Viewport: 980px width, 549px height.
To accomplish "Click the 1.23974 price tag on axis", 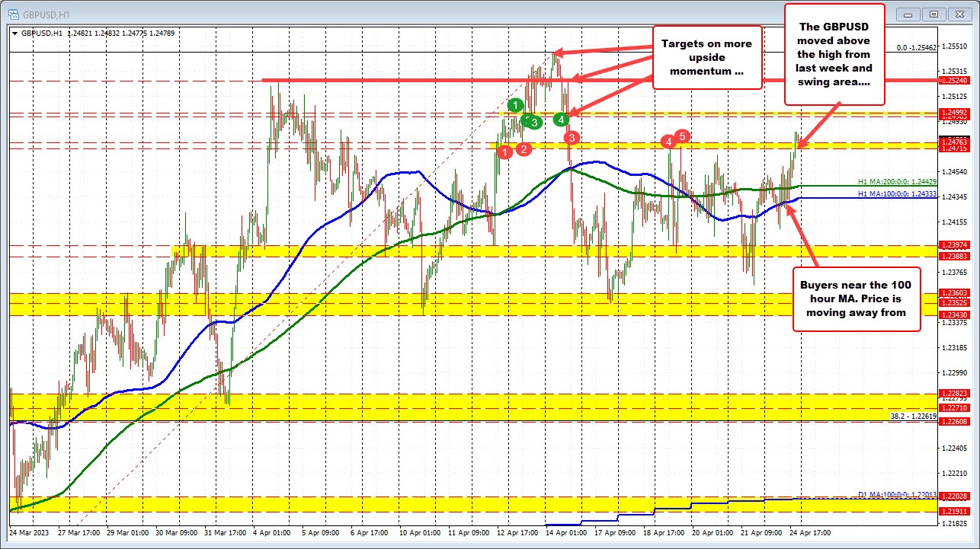I will (x=953, y=245).
